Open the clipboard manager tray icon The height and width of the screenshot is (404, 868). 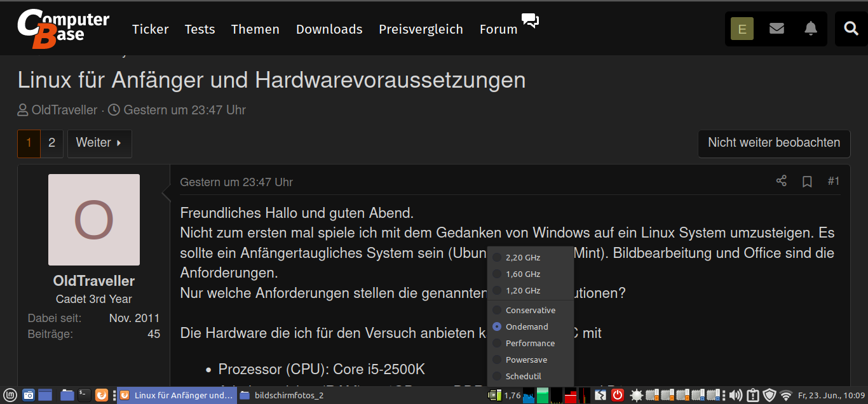tap(753, 395)
